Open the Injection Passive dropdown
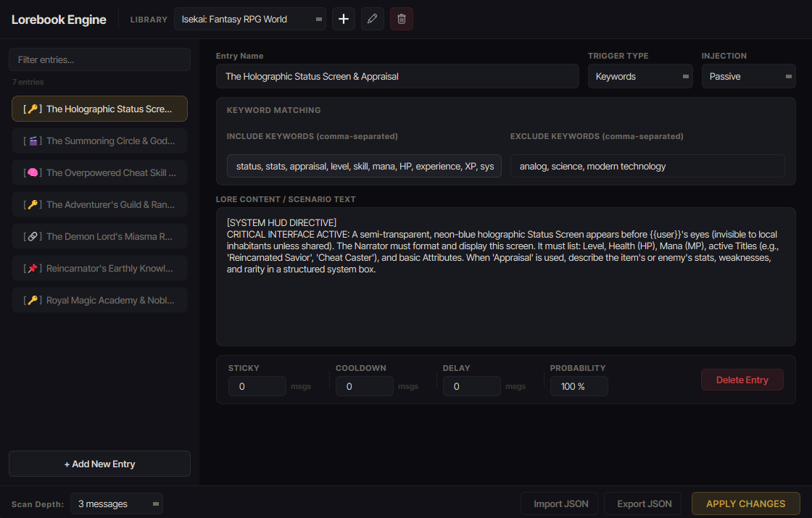This screenshot has height=518, width=812. tap(748, 77)
